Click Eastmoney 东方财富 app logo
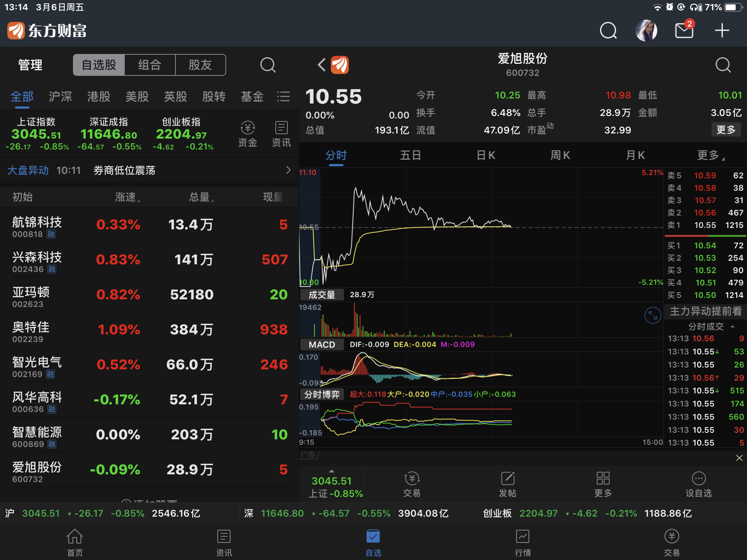Image resolution: width=747 pixels, height=560 pixels. tap(47, 31)
